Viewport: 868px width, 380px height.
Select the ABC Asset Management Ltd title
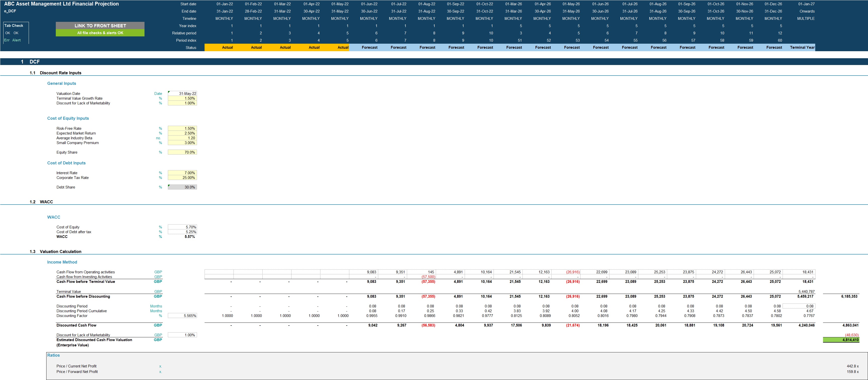61,4
